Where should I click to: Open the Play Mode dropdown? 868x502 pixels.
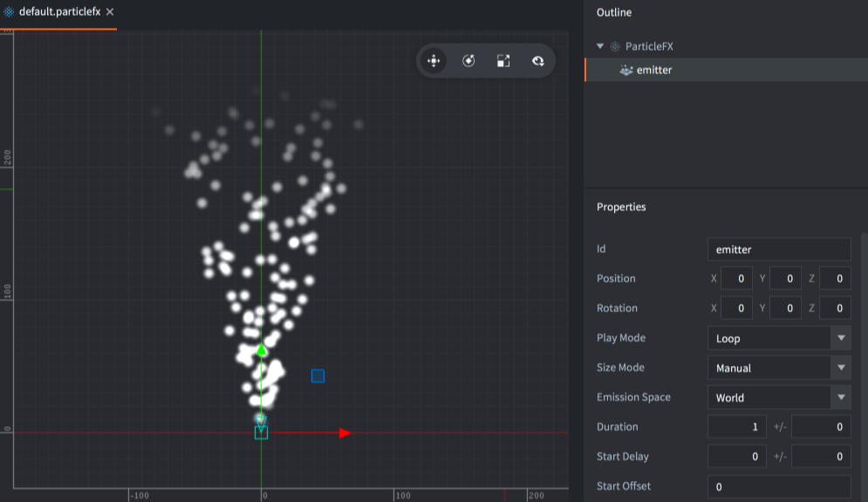tap(778, 338)
